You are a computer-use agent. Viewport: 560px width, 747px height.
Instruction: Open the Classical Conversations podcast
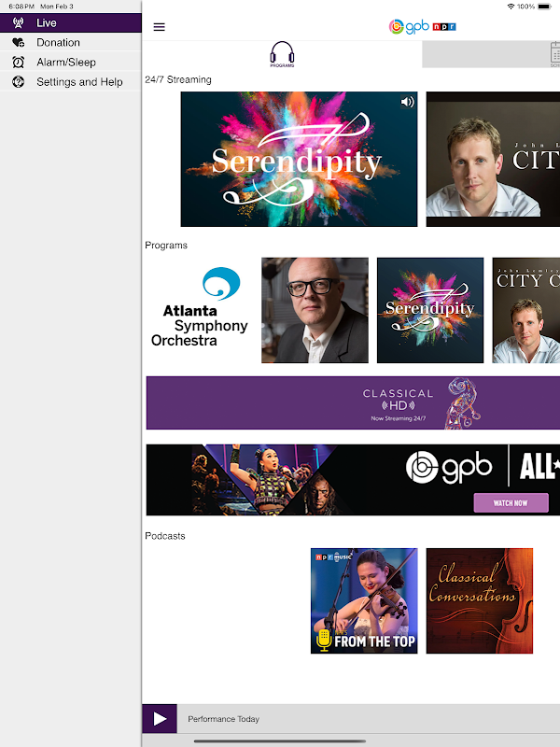[480, 600]
